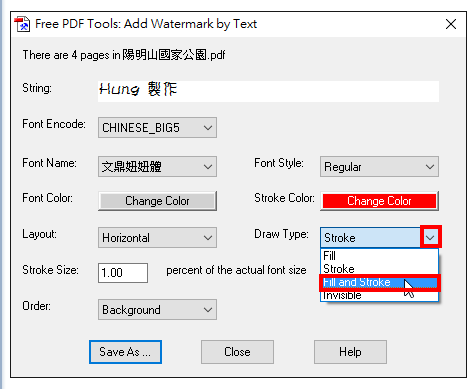The height and width of the screenshot is (389, 476).
Task: Open the Order Background dropdown
Action: 157,309
